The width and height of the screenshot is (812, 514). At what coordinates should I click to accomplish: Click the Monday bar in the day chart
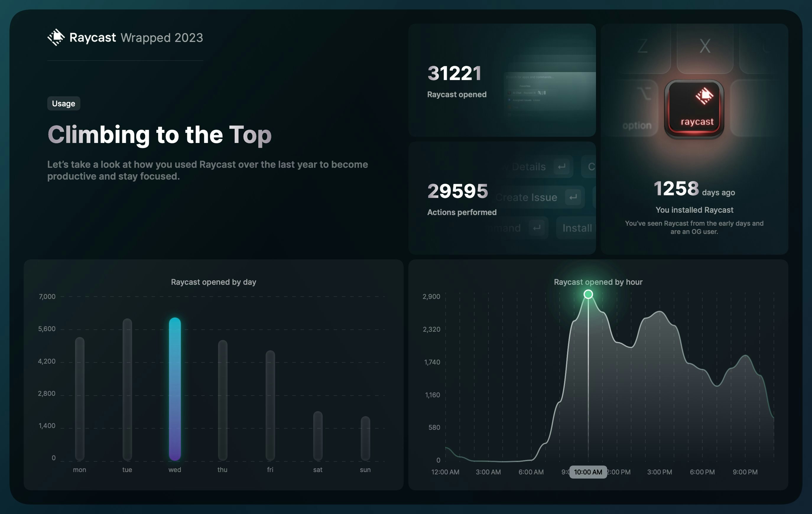79,399
